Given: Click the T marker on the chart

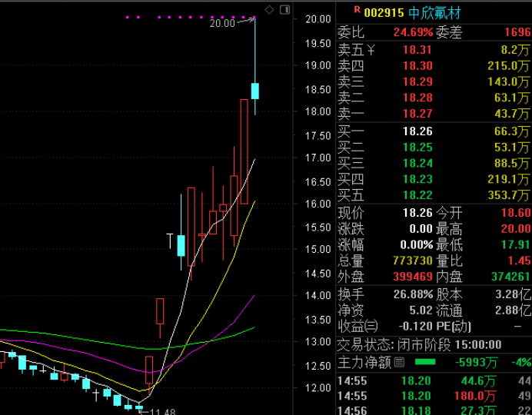Looking at the screenshot, I should point(170,241).
